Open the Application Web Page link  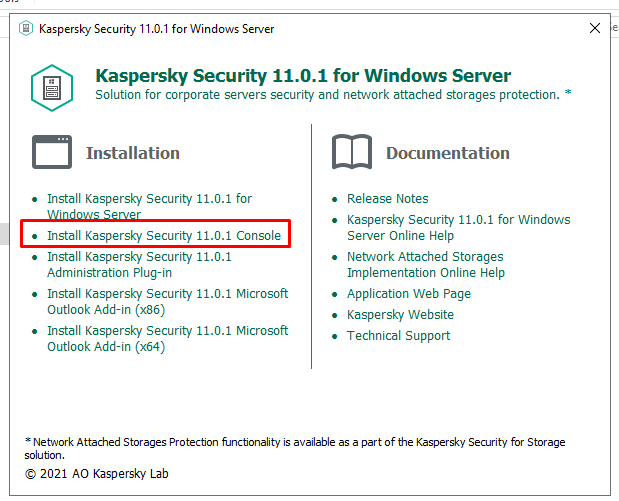[x=408, y=294]
